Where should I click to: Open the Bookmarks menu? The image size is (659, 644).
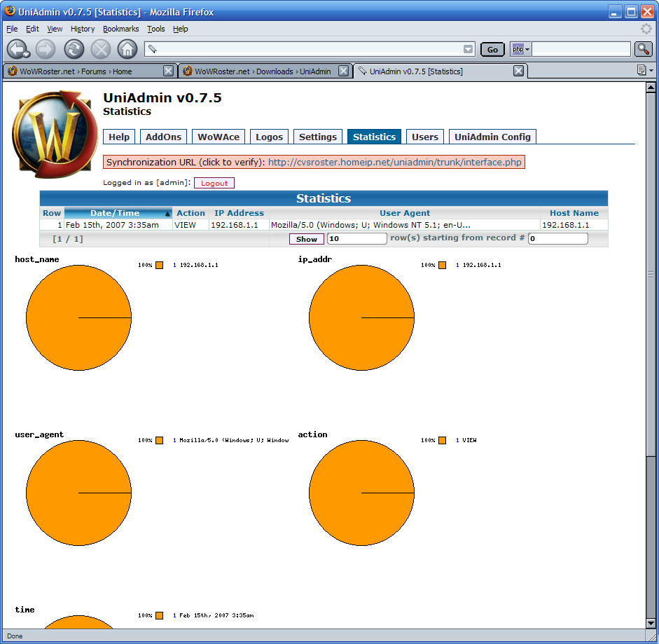coord(120,29)
